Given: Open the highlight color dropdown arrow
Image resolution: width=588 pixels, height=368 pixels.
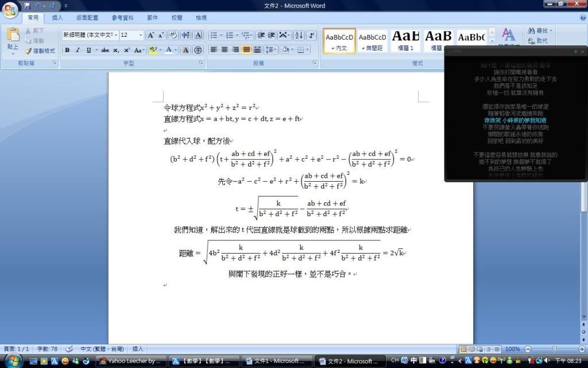Looking at the screenshot, I should coord(161,50).
